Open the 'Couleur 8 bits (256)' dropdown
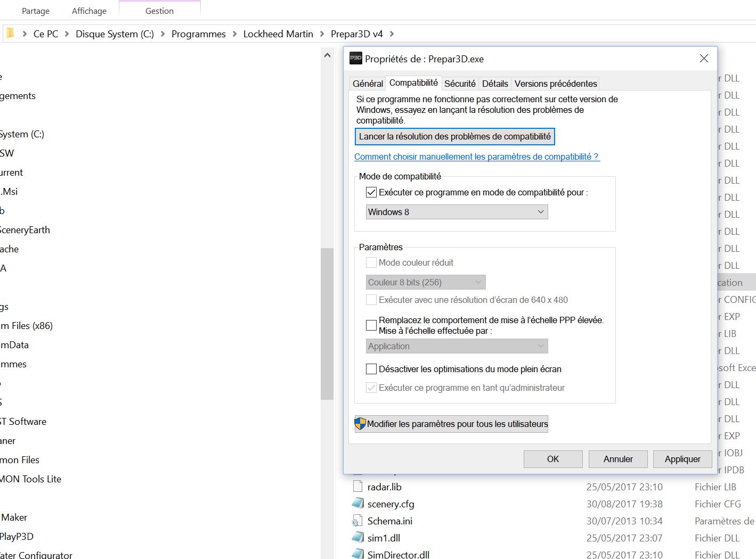 (x=426, y=282)
